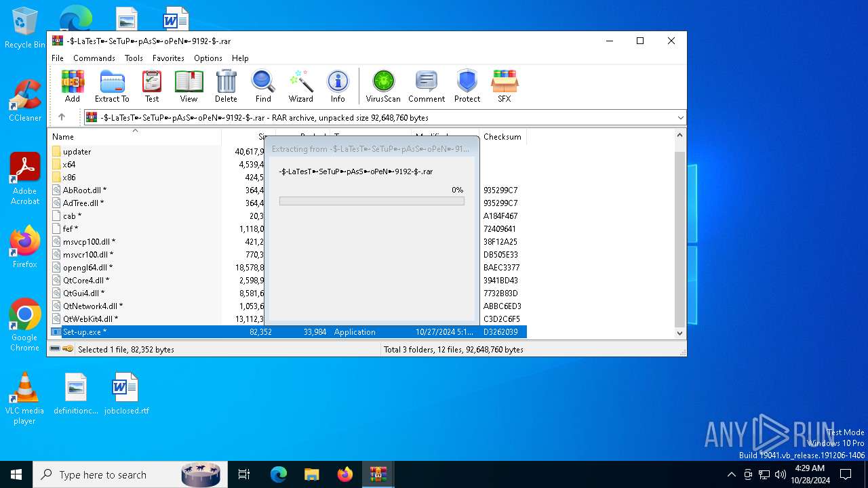Open the File menu
868x488 pixels.
[58, 58]
